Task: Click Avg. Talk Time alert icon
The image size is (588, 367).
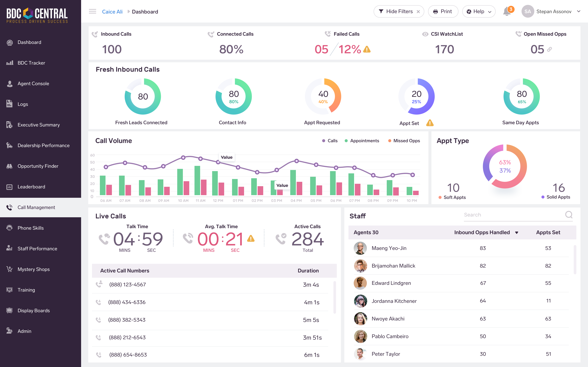Action: click(251, 239)
